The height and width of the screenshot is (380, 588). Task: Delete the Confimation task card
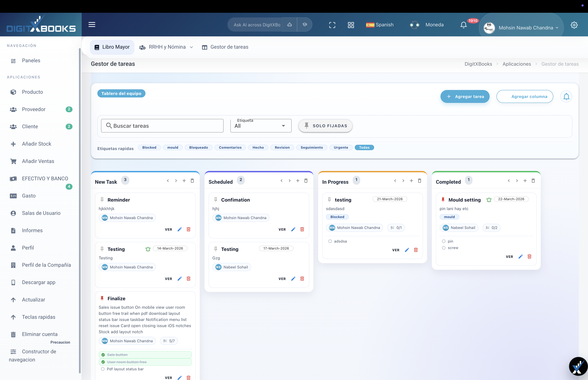302,229
